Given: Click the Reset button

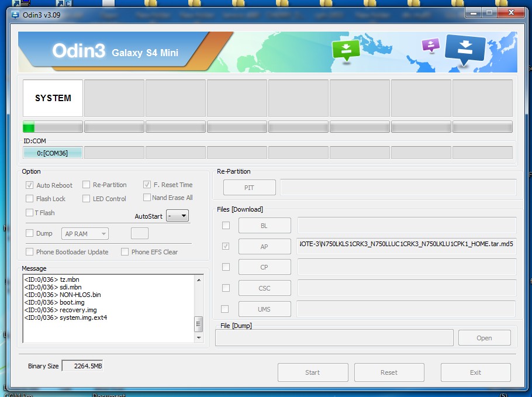Looking at the screenshot, I should 389,372.
